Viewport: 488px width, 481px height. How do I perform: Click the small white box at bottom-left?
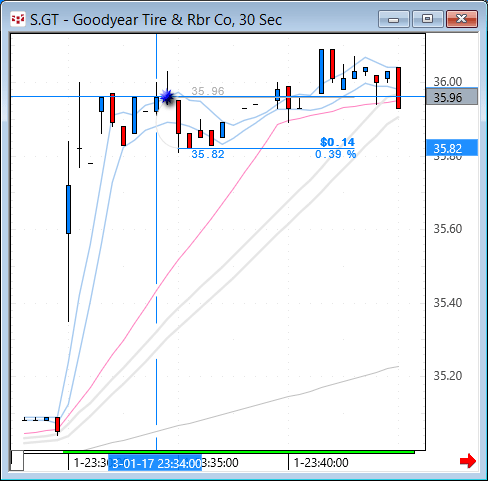[17, 461]
